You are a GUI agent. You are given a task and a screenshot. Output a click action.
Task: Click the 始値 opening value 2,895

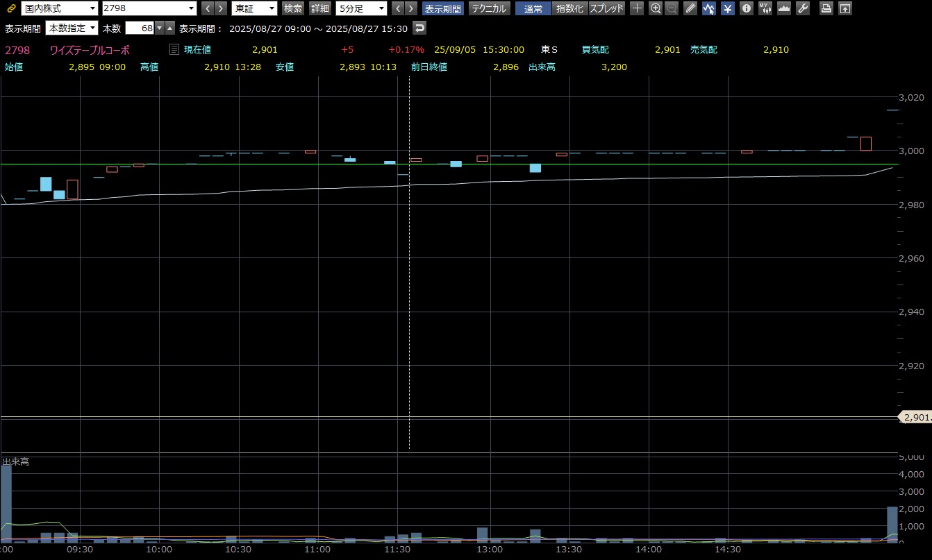(x=81, y=67)
